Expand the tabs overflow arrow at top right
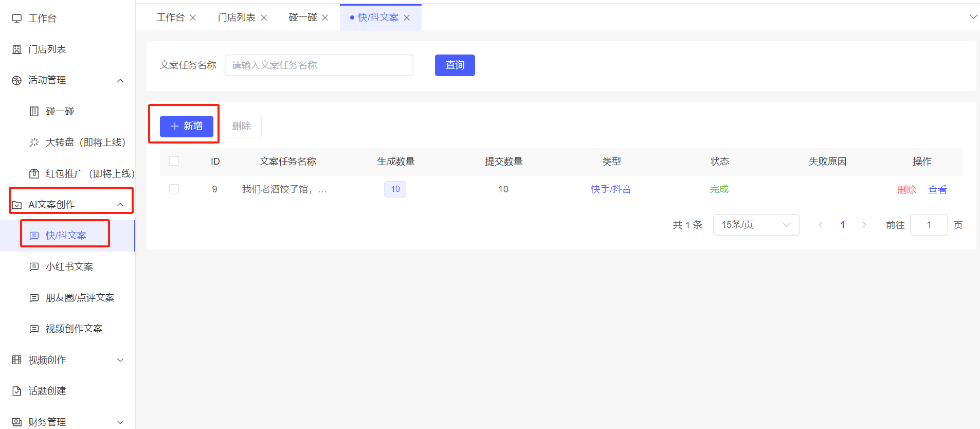The height and width of the screenshot is (429, 980). click(973, 17)
